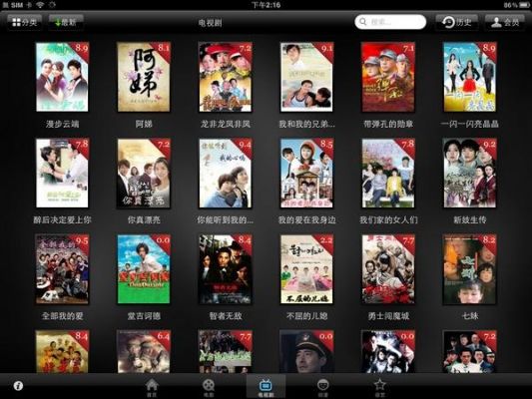The height and width of the screenshot is (399, 532).
Task: Select the 一闪一闪亮晶晶 title
Action: point(469,124)
